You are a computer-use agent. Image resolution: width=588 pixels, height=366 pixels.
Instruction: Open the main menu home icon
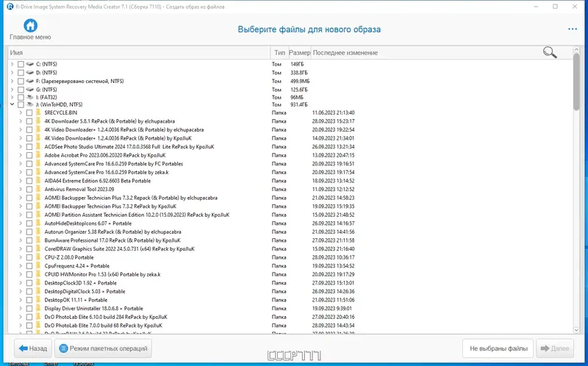(x=30, y=26)
